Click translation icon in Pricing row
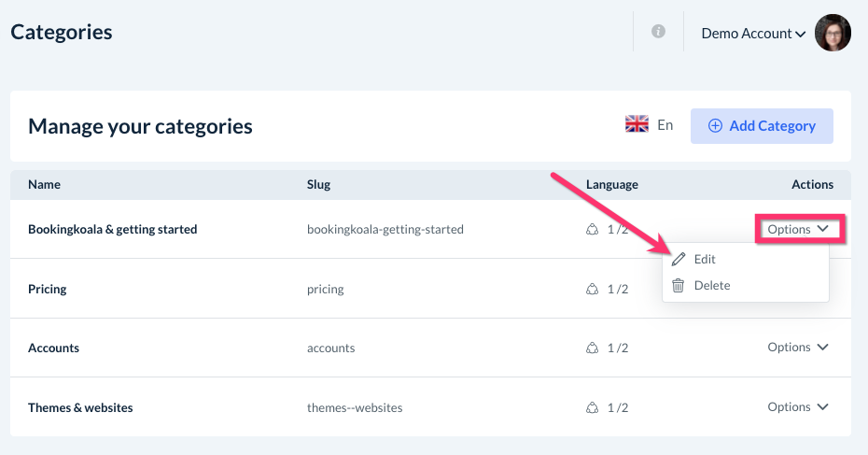The image size is (868, 455). (x=592, y=289)
